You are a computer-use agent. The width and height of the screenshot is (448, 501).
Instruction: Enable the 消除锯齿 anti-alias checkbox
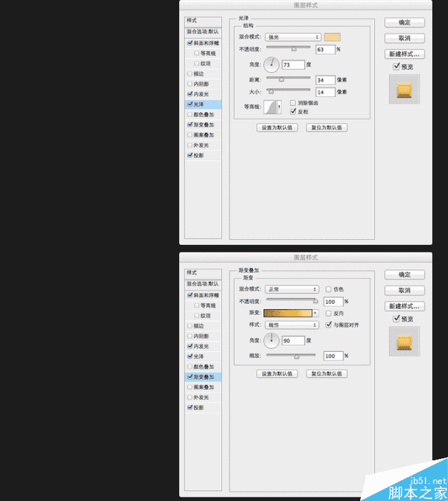click(293, 103)
